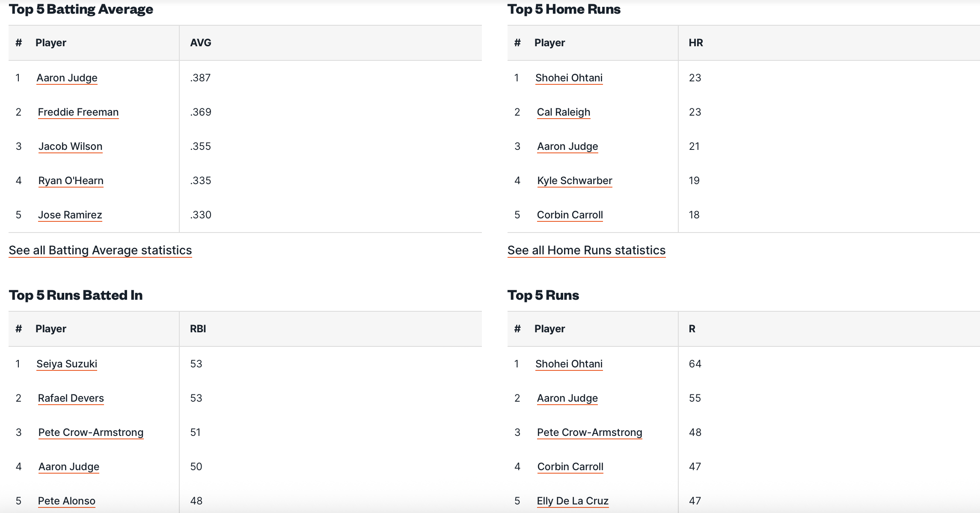980x513 pixels.
Task: Open Jose Ramirez's player link
Action: click(70, 215)
